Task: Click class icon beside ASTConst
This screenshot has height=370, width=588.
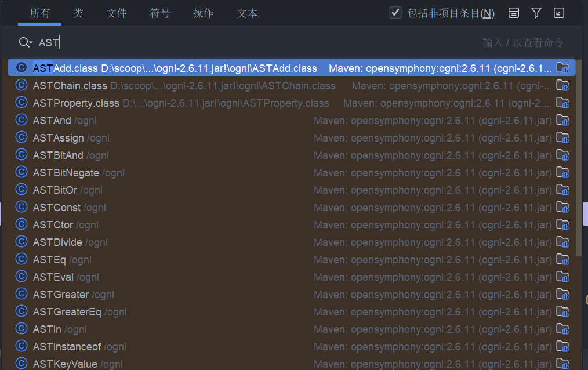Action: point(21,206)
